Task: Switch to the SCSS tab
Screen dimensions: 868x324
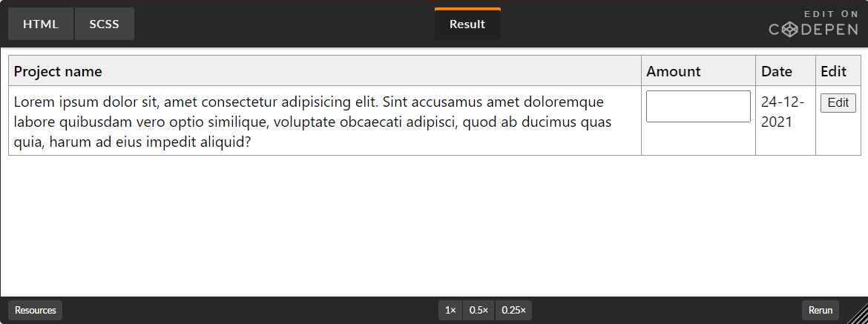Action: coord(105,24)
